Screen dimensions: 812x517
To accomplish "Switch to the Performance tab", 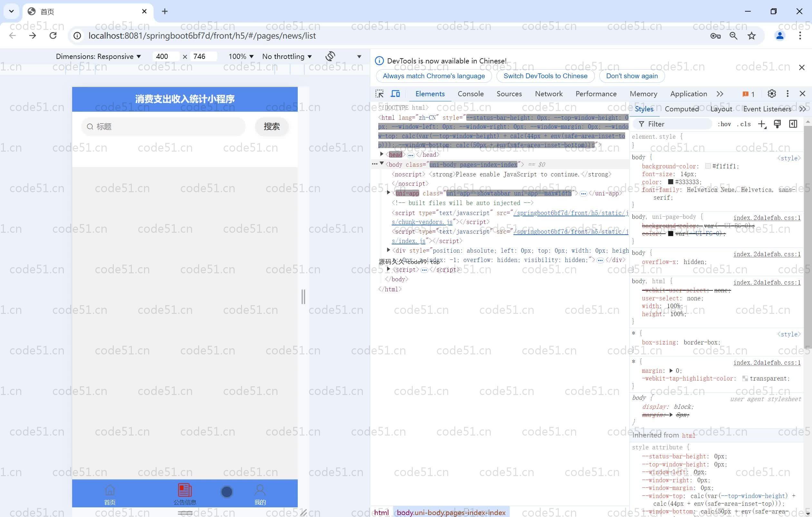I will (x=596, y=94).
